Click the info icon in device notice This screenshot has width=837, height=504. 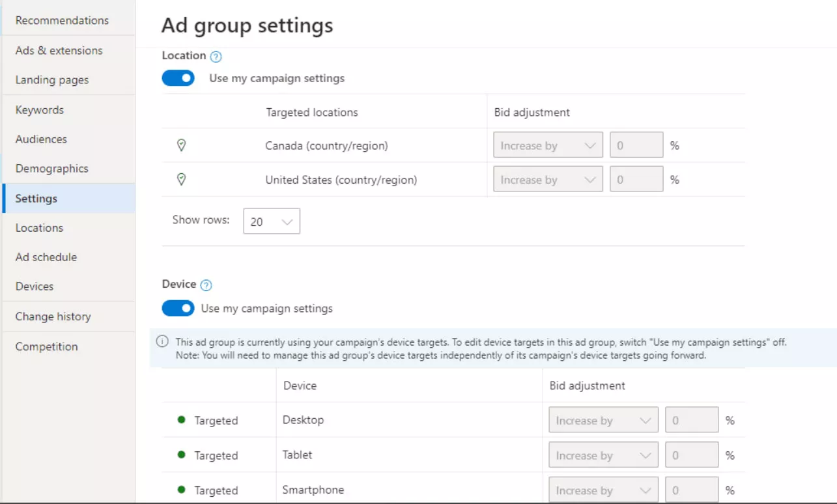tap(162, 342)
